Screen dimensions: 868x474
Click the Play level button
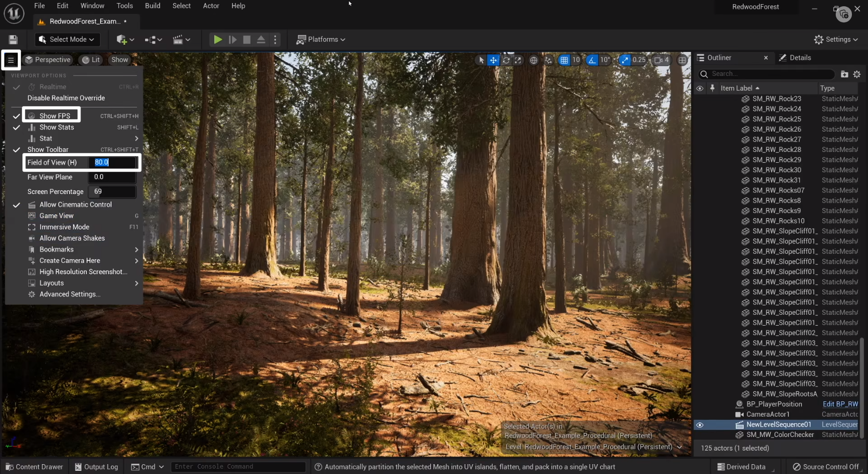[218, 40]
